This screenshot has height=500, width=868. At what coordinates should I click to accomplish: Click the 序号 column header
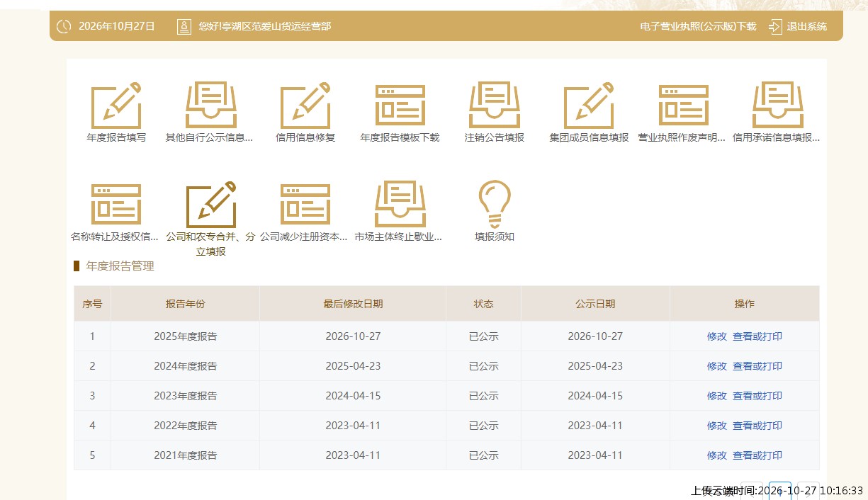click(92, 304)
